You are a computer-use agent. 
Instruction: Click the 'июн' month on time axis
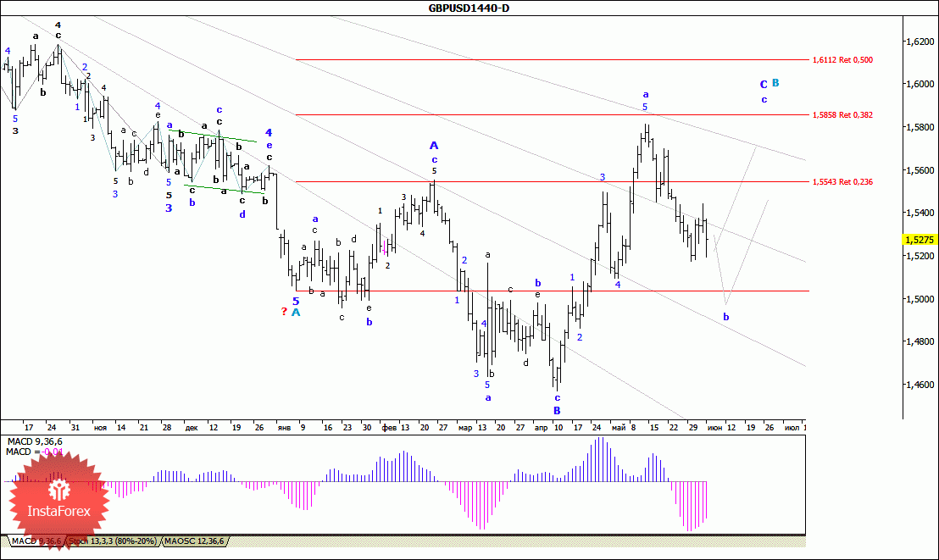[714, 428]
